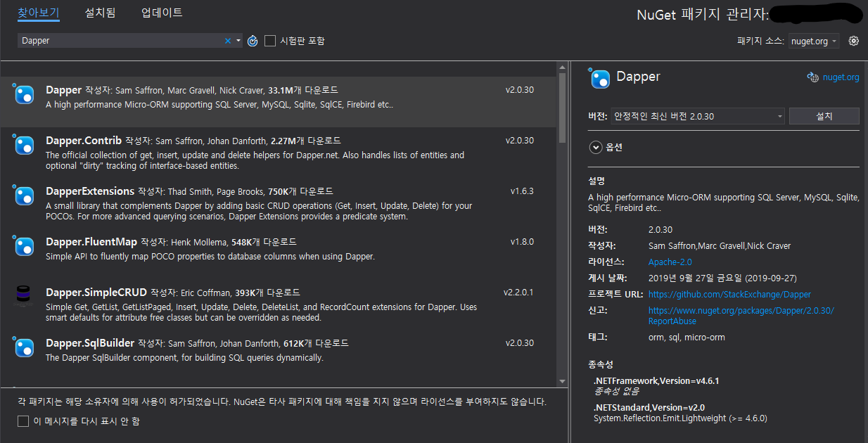Click the list scrollbar up arrow
Screen dimensions: 868x443
pos(562,66)
